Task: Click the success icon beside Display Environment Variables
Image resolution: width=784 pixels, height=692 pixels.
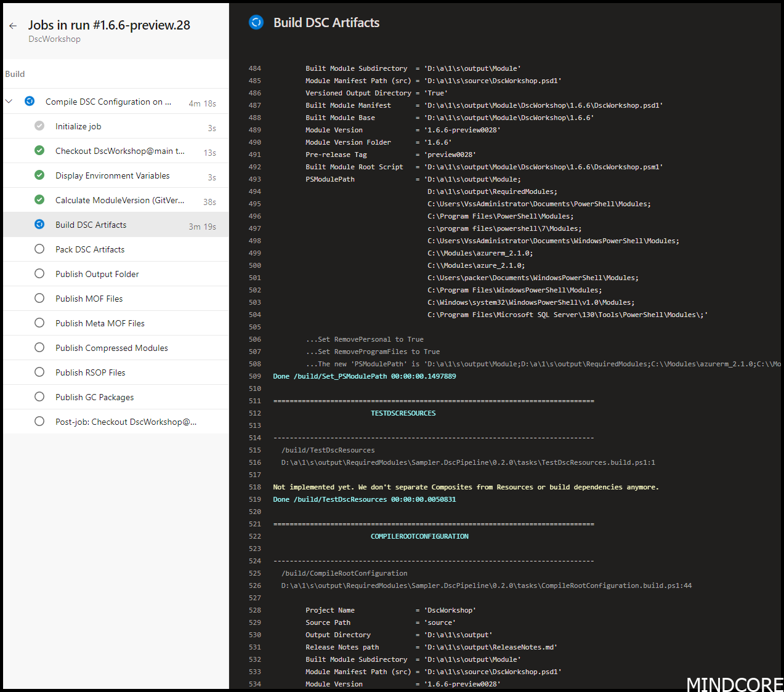Action: [x=39, y=175]
